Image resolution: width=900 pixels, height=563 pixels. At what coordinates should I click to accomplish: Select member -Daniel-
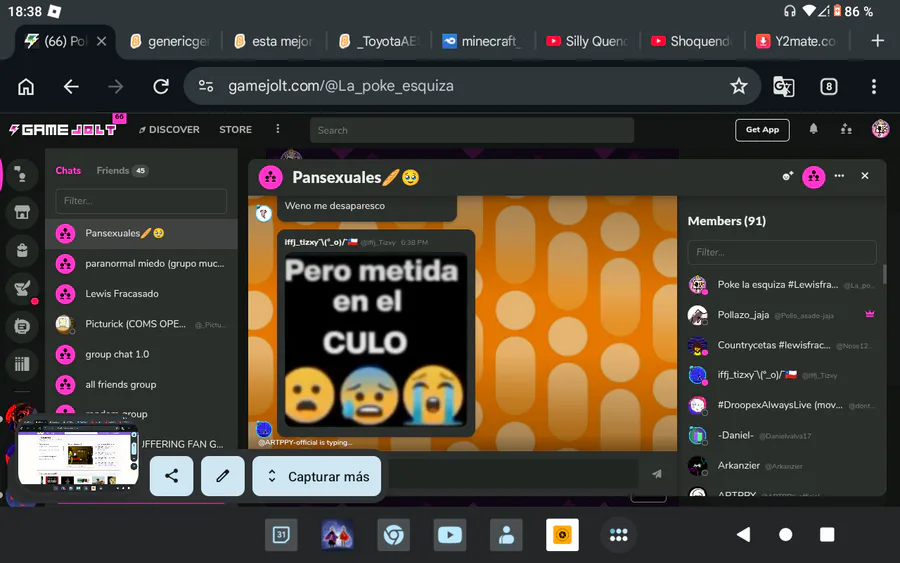782,436
